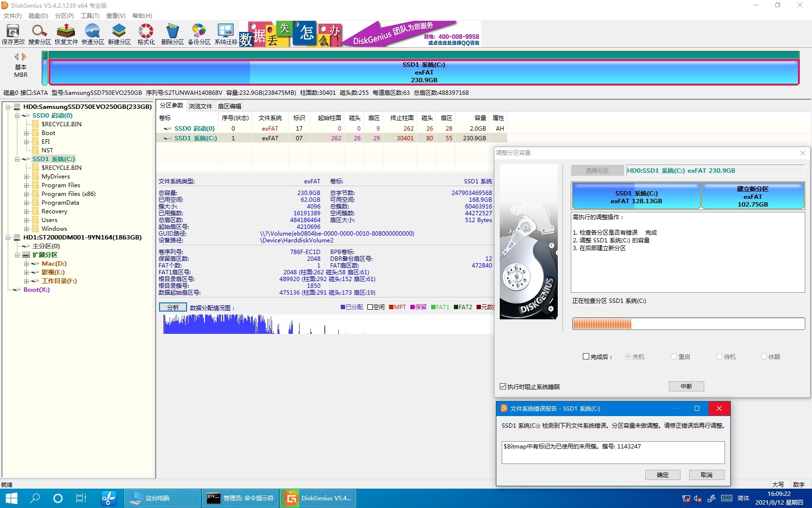Open the 分区(P) menu

pyautogui.click(x=64, y=16)
